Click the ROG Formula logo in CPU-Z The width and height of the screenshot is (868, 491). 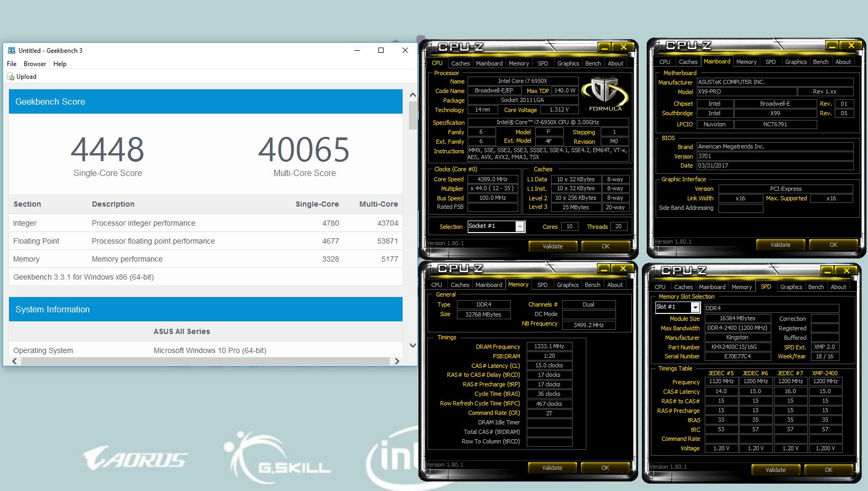tap(605, 94)
